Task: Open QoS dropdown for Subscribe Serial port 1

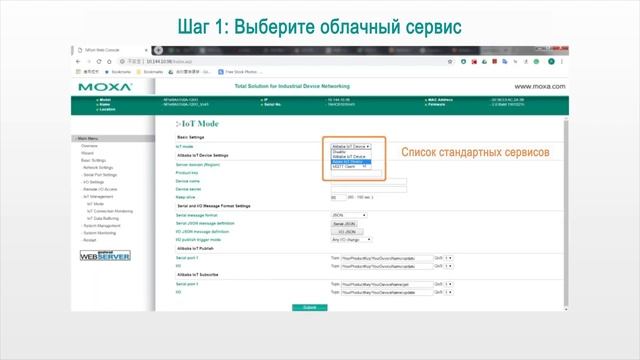Action: (x=449, y=284)
